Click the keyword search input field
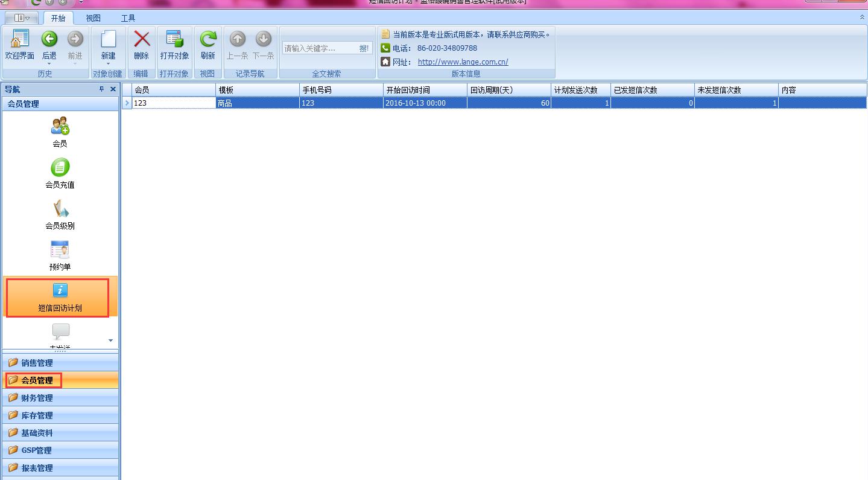The height and width of the screenshot is (480, 868). pos(320,48)
